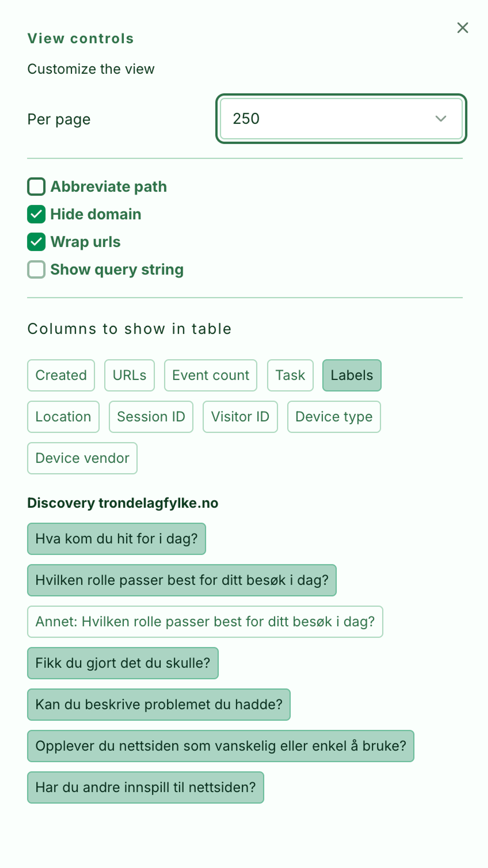Show the Device type column
488x868 pixels.
point(334,417)
